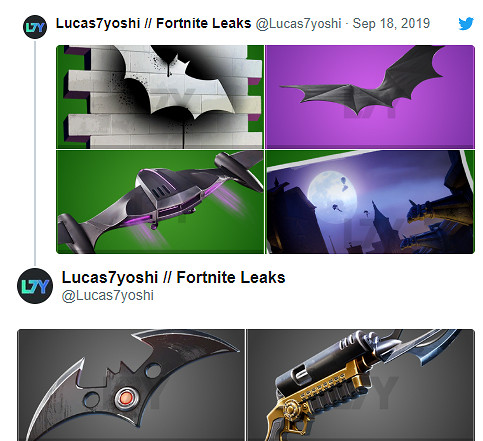Click the top tweet's Lucas7yoshi // Fortnite Leaks name

click(x=153, y=24)
